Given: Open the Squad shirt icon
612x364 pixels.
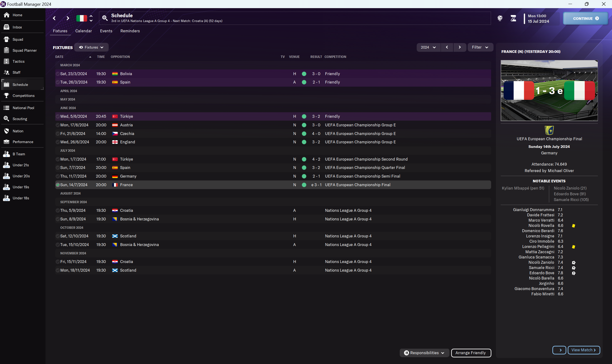Looking at the screenshot, I should pyautogui.click(x=7, y=39).
